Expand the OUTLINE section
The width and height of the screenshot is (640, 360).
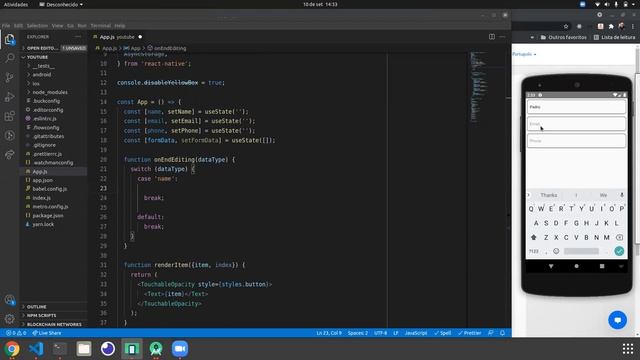tap(36, 307)
